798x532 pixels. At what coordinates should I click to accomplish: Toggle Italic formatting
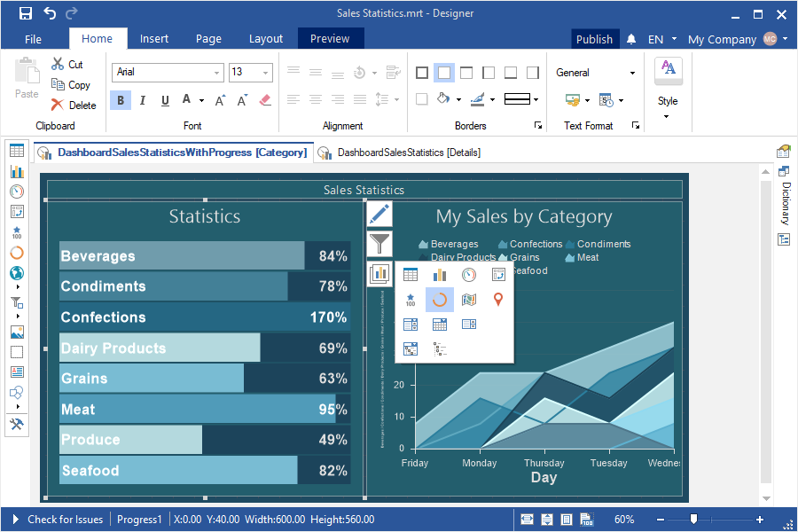(143, 100)
